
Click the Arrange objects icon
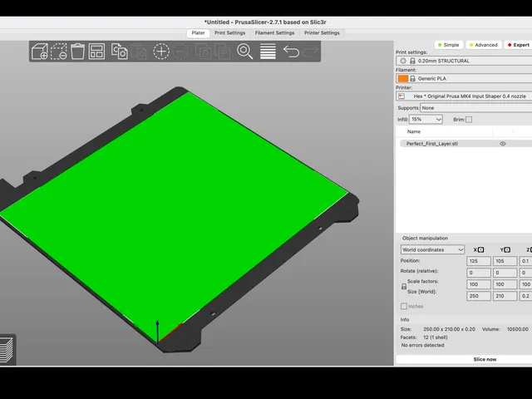(96, 52)
